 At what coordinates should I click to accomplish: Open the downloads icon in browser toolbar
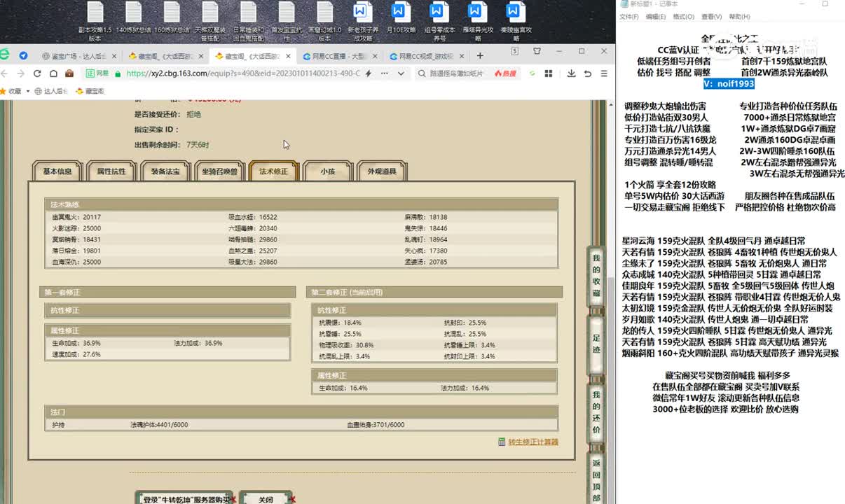(x=572, y=73)
